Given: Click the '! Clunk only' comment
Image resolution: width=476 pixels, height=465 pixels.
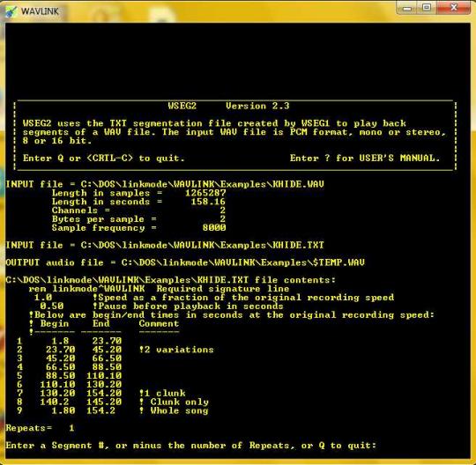Looking at the screenshot, I should click(x=174, y=402).
